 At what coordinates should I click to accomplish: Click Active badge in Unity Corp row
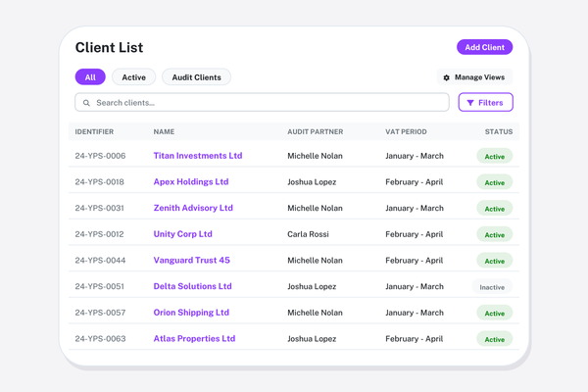click(x=494, y=234)
